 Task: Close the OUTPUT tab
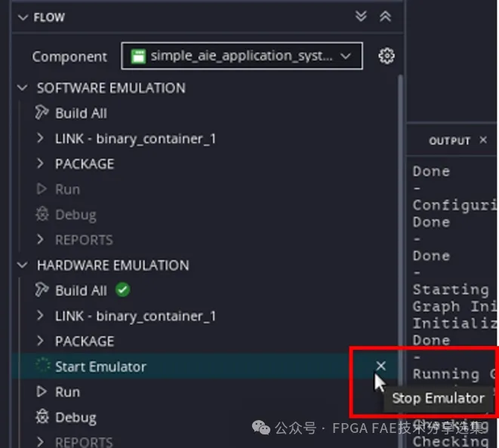483,140
